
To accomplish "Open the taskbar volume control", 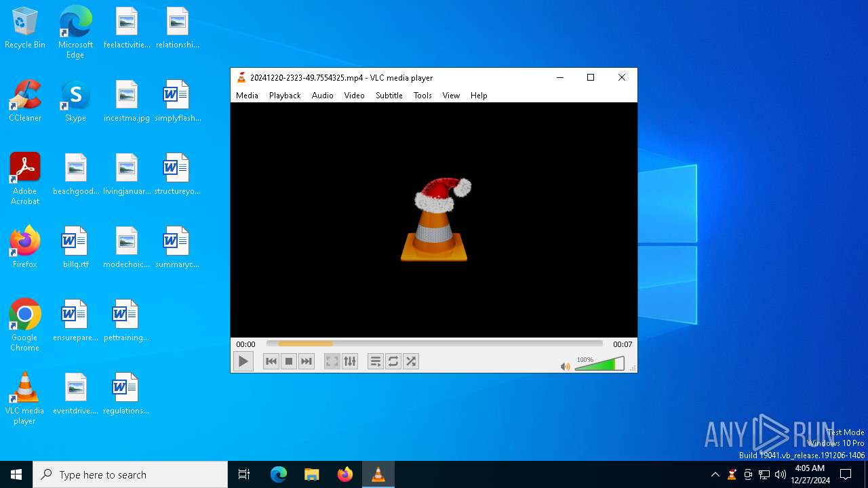I will point(780,474).
